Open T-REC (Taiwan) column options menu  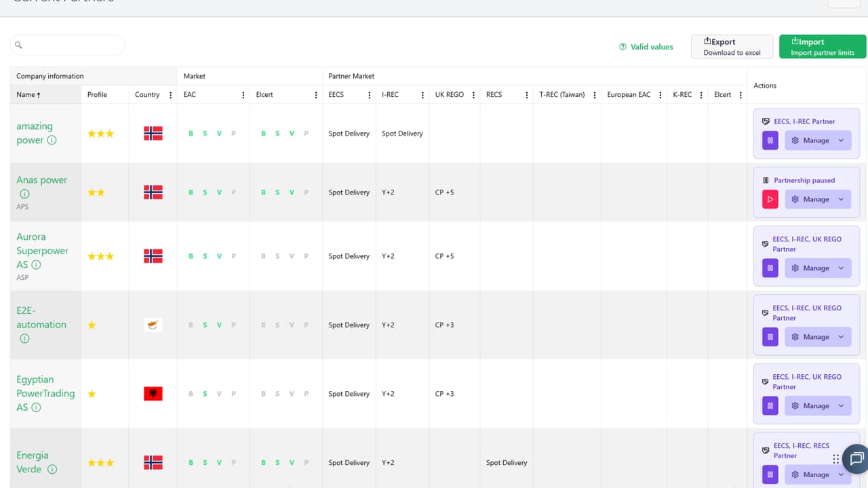tap(595, 95)
